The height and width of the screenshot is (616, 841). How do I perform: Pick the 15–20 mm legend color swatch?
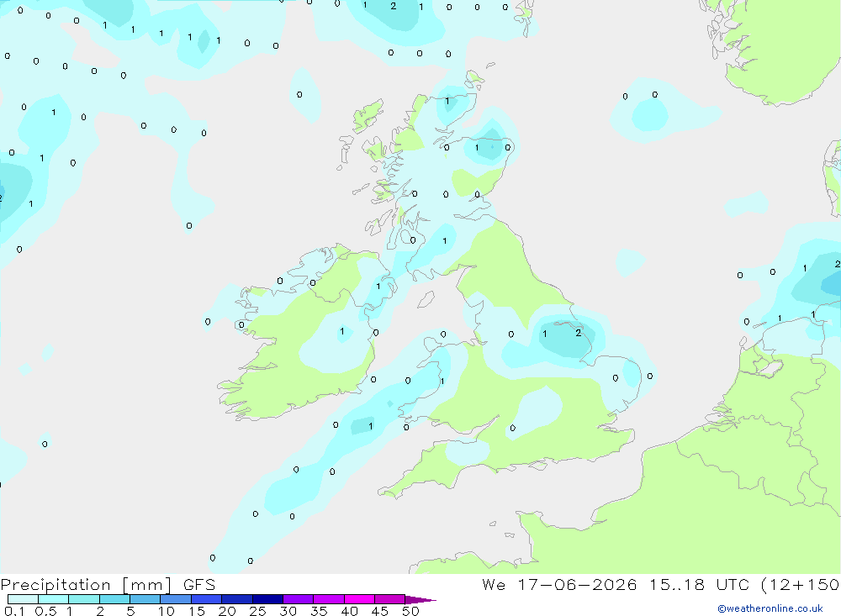pyautogui.click(x=207, y=599)
